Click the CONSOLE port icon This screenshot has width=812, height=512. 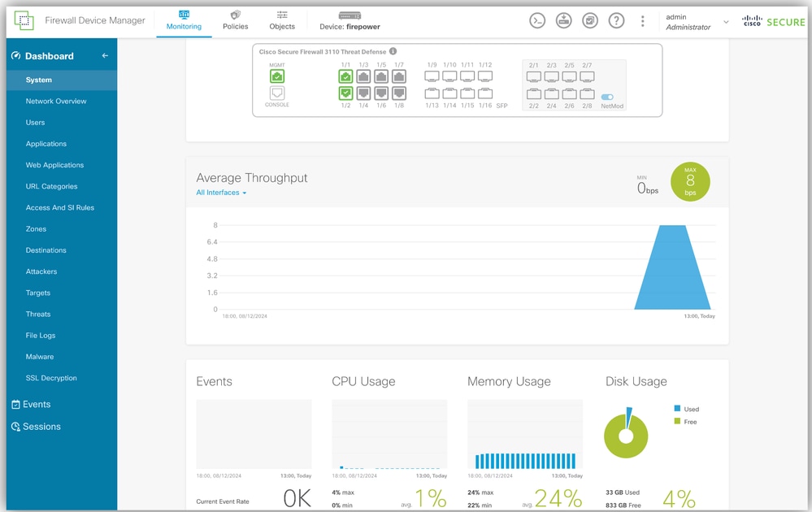[x=277, y=93]
